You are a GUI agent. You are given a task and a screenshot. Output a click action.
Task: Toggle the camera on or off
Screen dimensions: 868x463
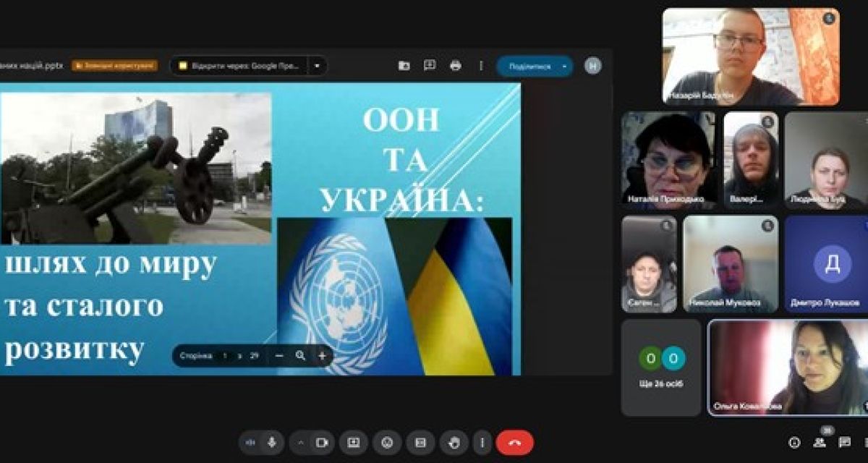point(323,442)
